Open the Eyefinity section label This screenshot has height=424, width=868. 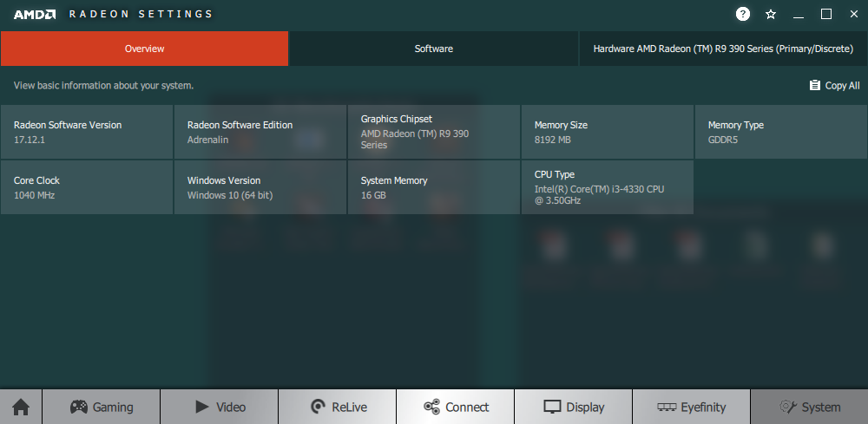pos(703,408)
